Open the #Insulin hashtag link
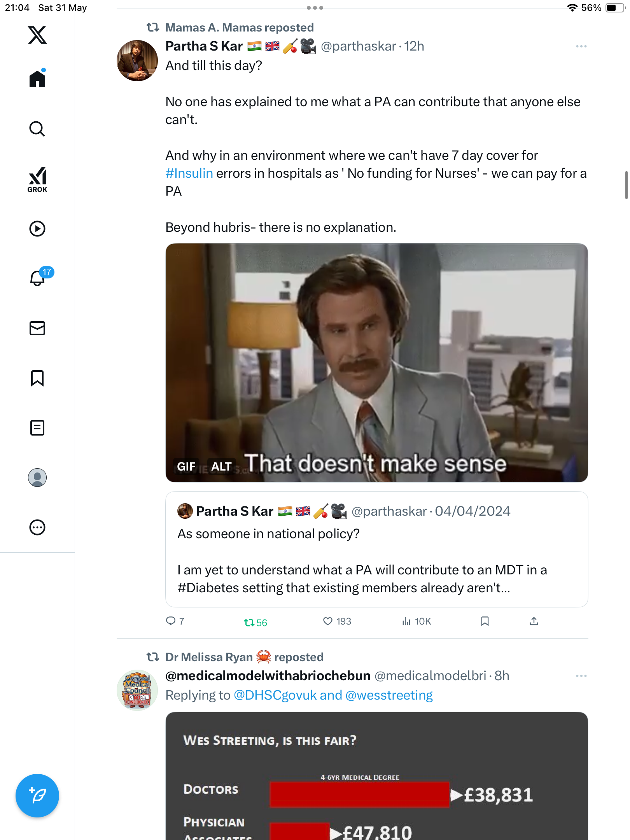 point(189,173)
